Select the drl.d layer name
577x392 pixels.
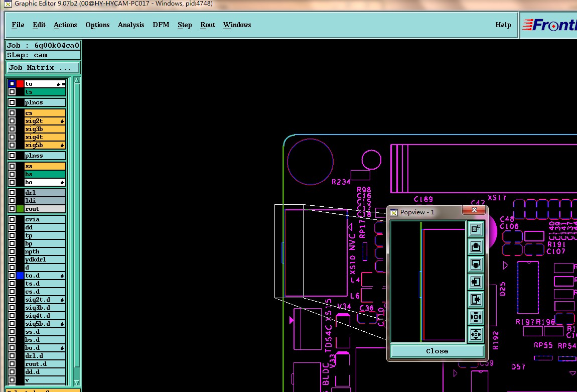45,356
